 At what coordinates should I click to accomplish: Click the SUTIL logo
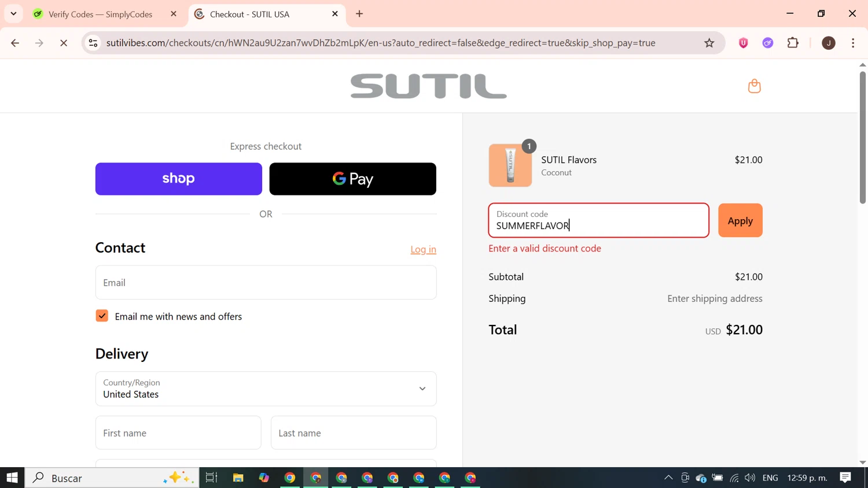(x=428, y=86)
